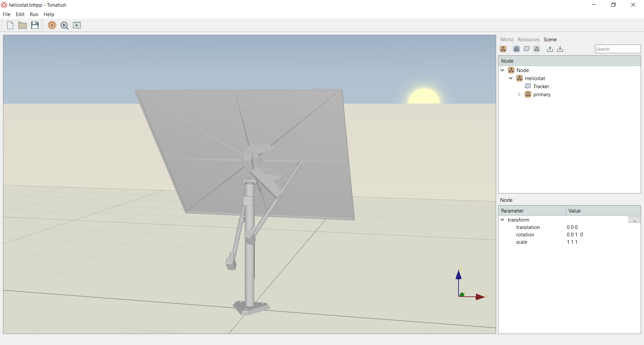Click the blue Z axis arrow in viewport
644x345 pixels.
[x=459, y=275]
